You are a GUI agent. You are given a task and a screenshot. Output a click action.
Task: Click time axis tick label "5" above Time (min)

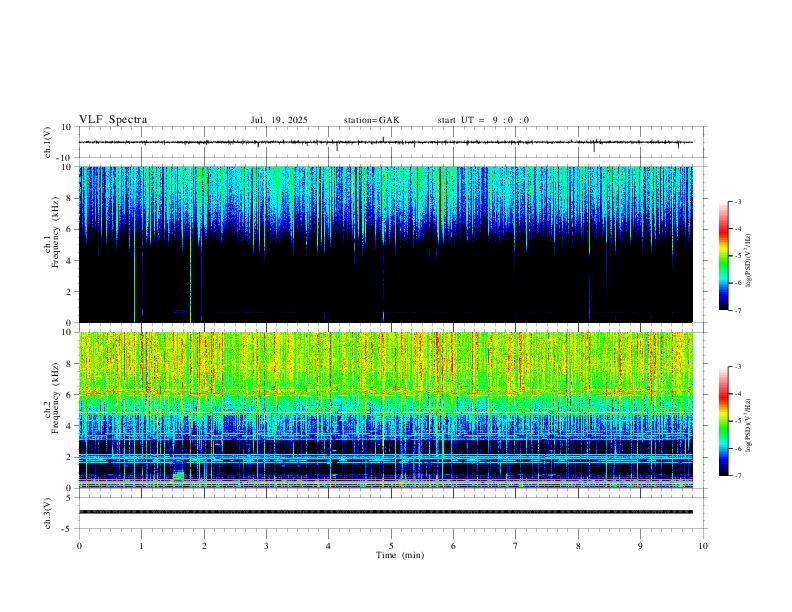391,546
